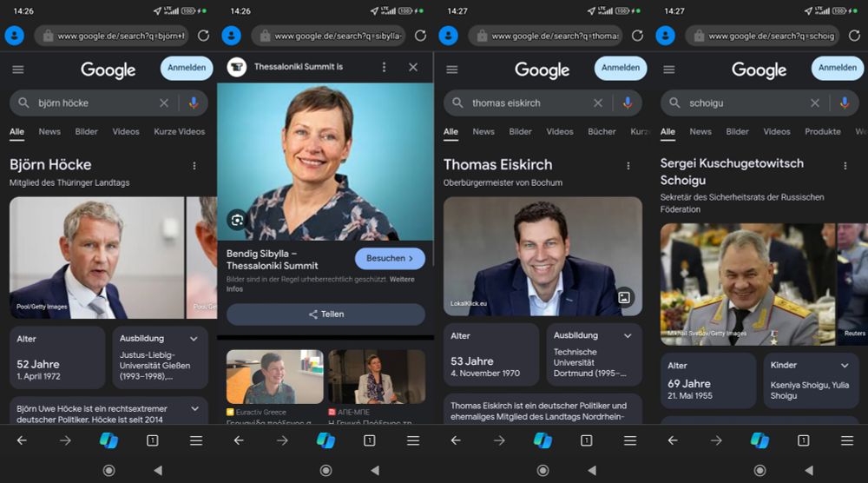
Task: Tap Google logo in Eiskirch screen
Action: point(542,69)
